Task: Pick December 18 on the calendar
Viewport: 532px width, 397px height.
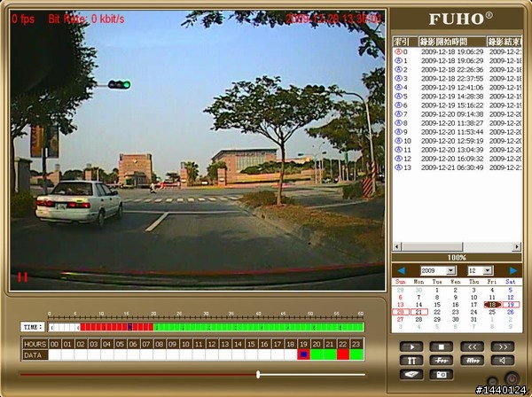Action: 492,305
